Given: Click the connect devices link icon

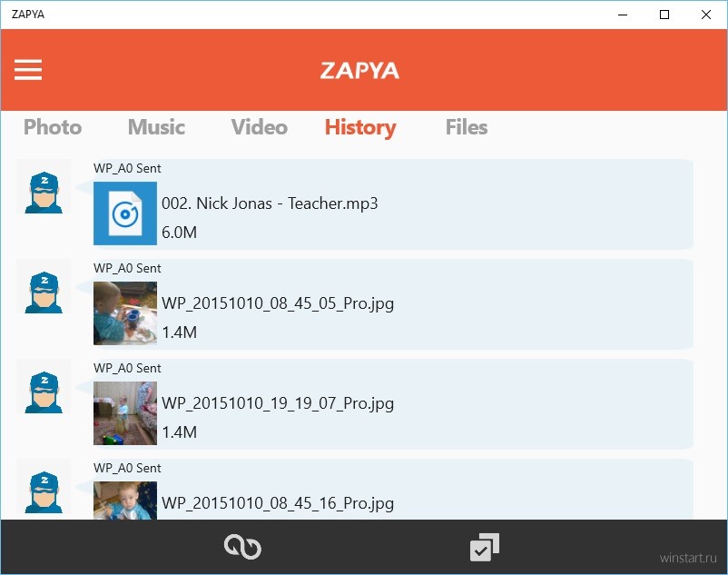Looking at the screenshot, I should pyautogui.click(x=242, y=547).
